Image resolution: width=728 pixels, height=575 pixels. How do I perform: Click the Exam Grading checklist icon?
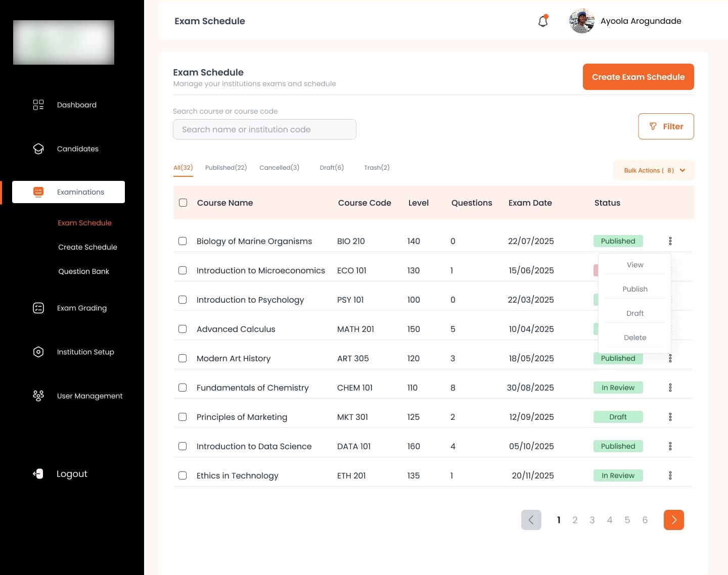(x=38, y=308)
